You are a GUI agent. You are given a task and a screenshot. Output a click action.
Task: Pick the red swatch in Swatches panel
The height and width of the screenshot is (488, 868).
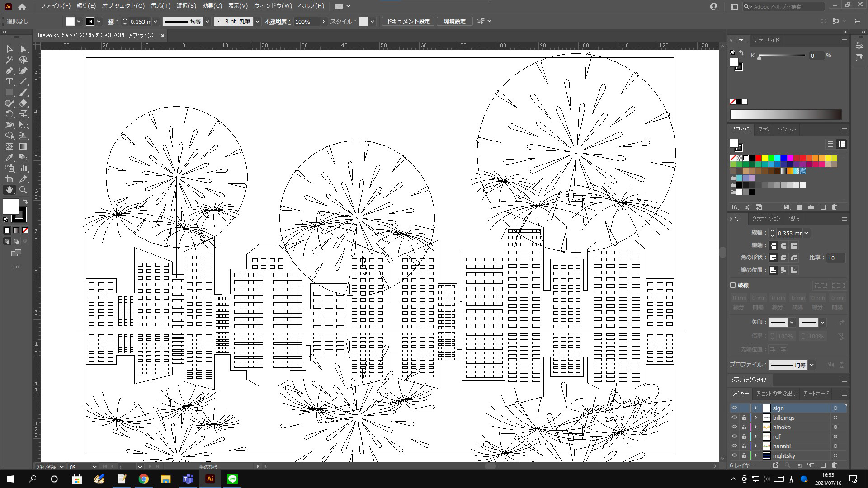pos(758,158)
